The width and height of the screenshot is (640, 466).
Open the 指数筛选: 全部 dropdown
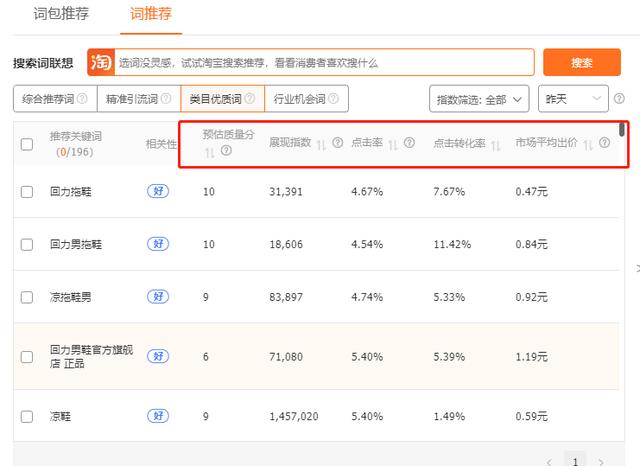(x=479, y=99)
